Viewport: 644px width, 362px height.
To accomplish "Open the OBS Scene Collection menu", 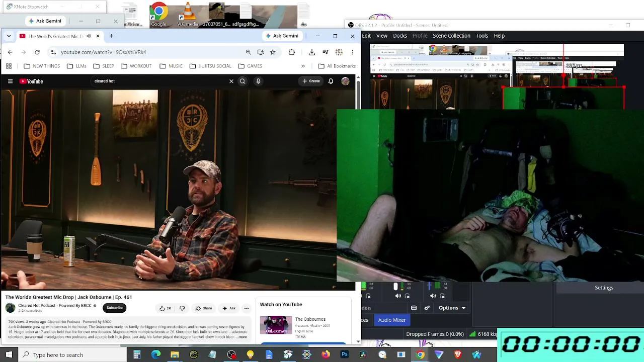I will pos(451,36).
